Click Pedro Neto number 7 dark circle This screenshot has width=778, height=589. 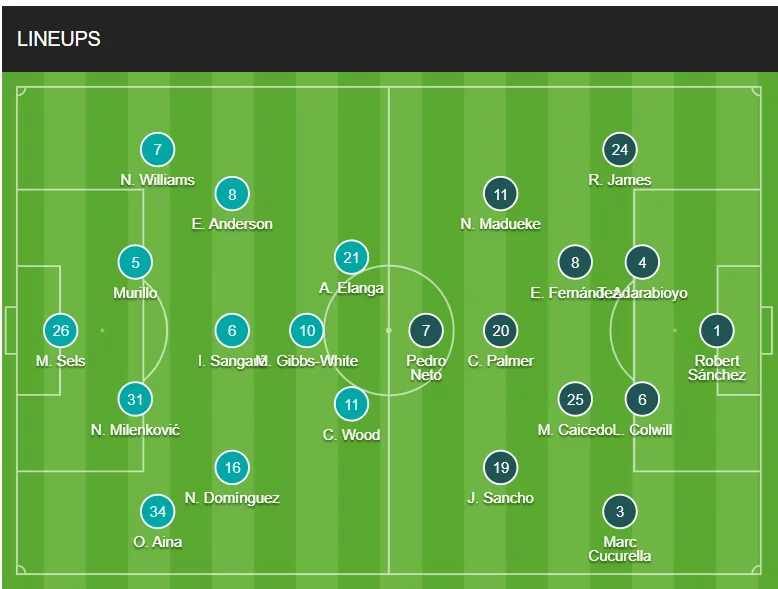(x=426, y=330)
